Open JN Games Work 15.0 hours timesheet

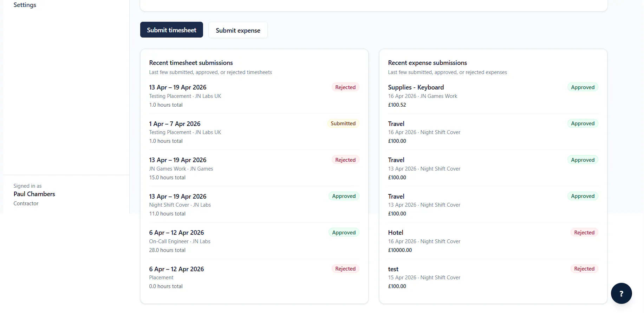(x=254, y=168)
